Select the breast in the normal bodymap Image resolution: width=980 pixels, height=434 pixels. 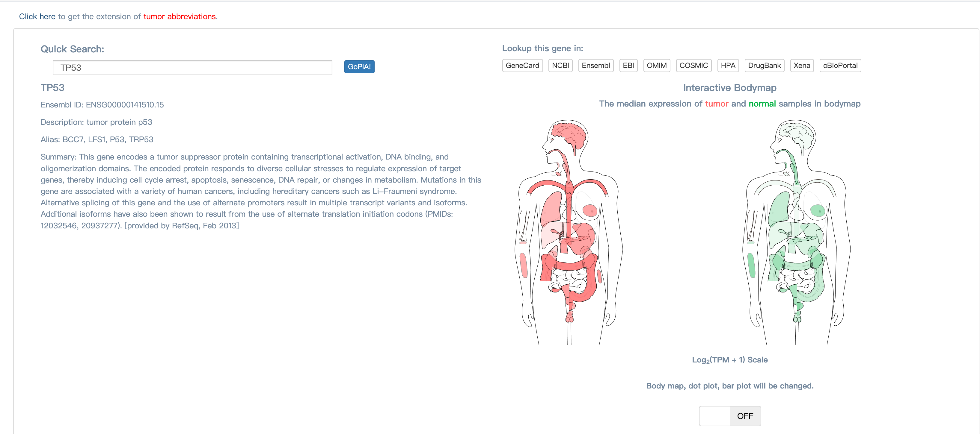tap(817, 210)
